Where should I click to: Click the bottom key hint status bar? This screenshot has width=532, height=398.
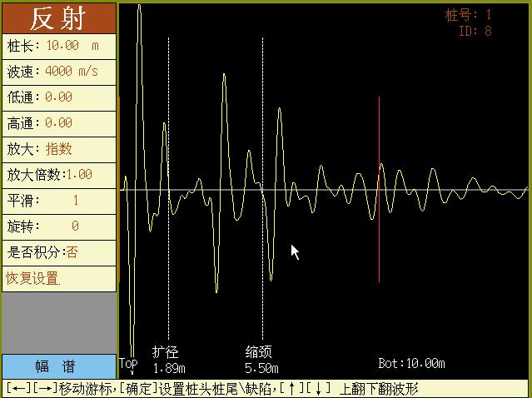click(266, 389)
